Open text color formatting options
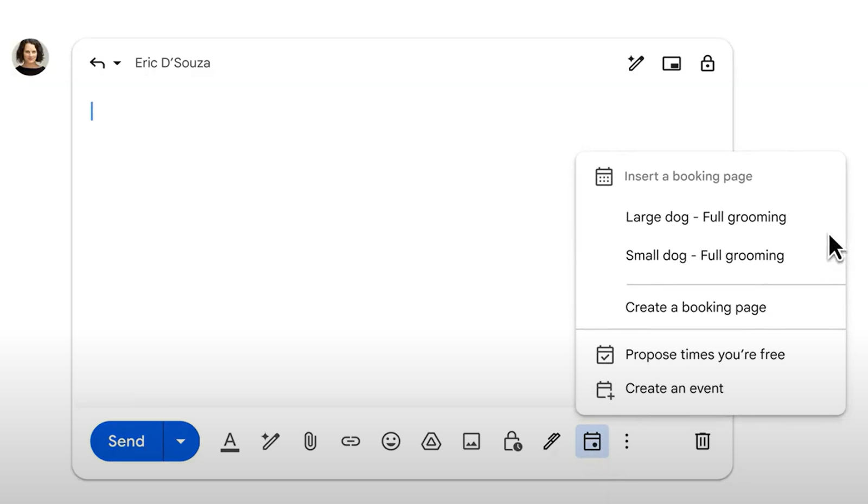The height and width of the screenshot is (504, 868). pos(229,441)
